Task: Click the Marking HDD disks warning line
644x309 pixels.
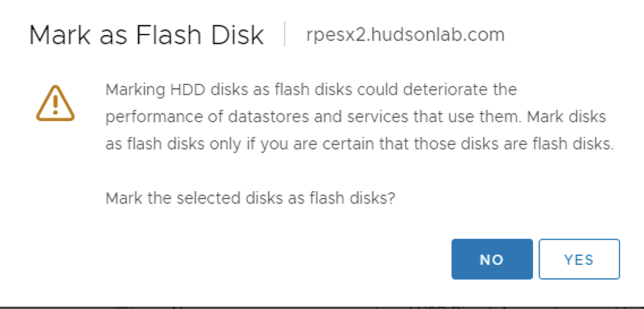Action: (311, 89)
